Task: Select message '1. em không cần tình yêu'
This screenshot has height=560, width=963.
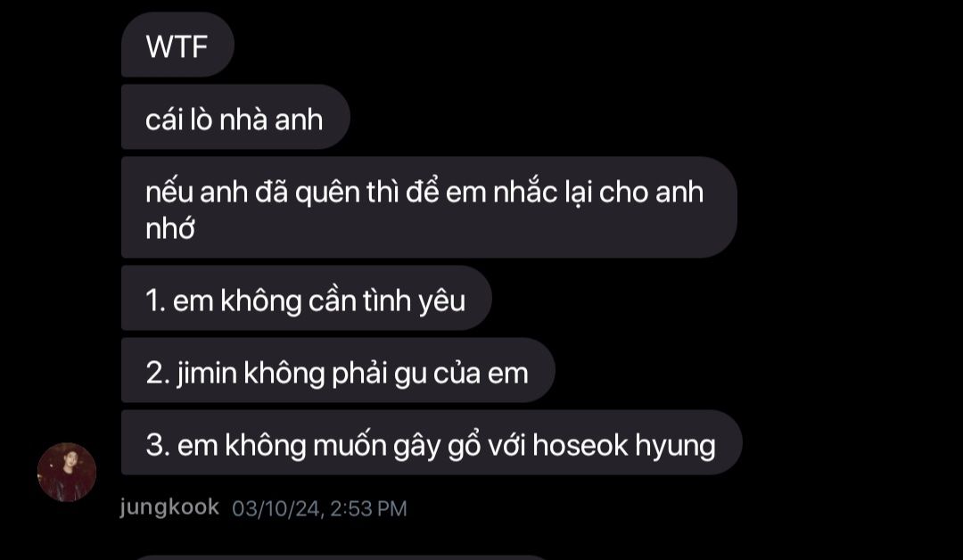Action: pyautogui.click(x=307, y=299)
